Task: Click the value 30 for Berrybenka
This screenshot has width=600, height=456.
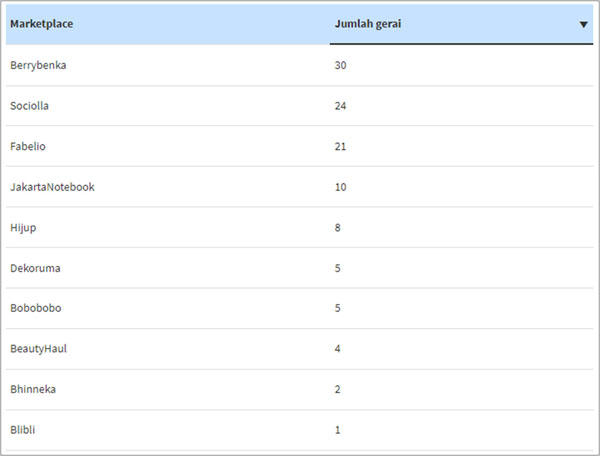Action: pyautogui.click(x=340, y=65)
